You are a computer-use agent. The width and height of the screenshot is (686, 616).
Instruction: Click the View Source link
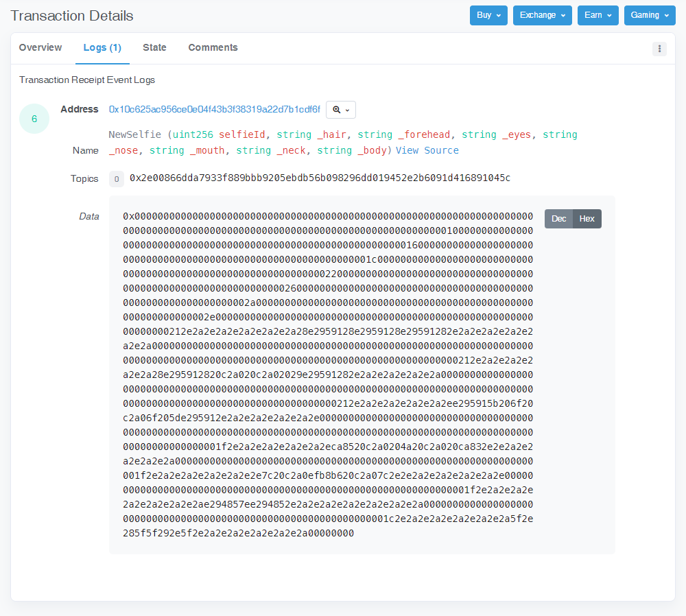pyautogui.click(x=427, y=150)
